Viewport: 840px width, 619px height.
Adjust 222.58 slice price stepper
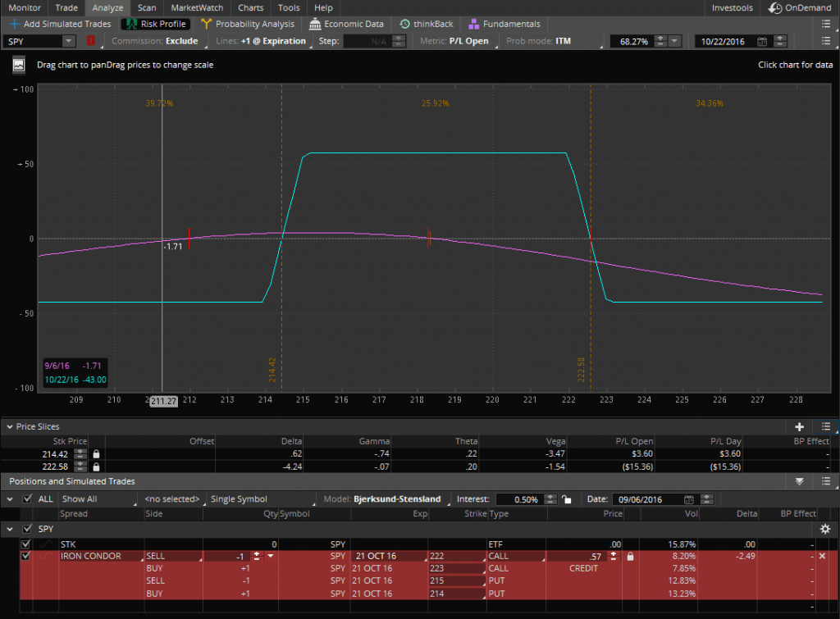(80, 467)
